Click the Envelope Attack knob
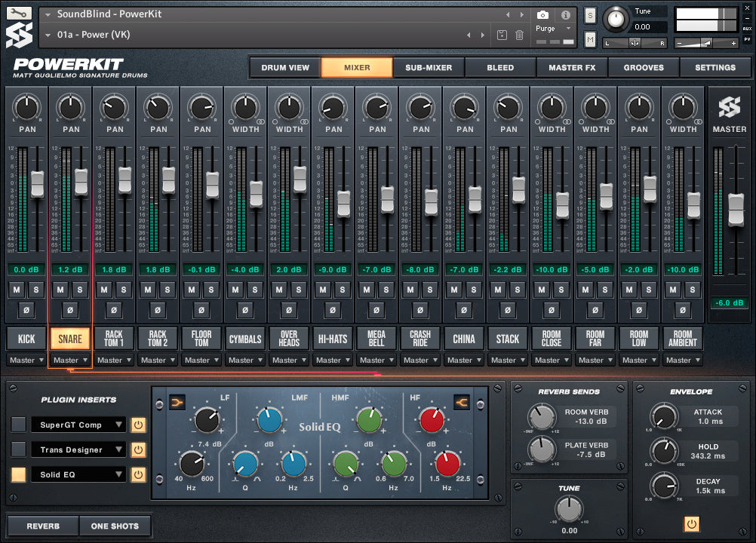 [665, 416]
